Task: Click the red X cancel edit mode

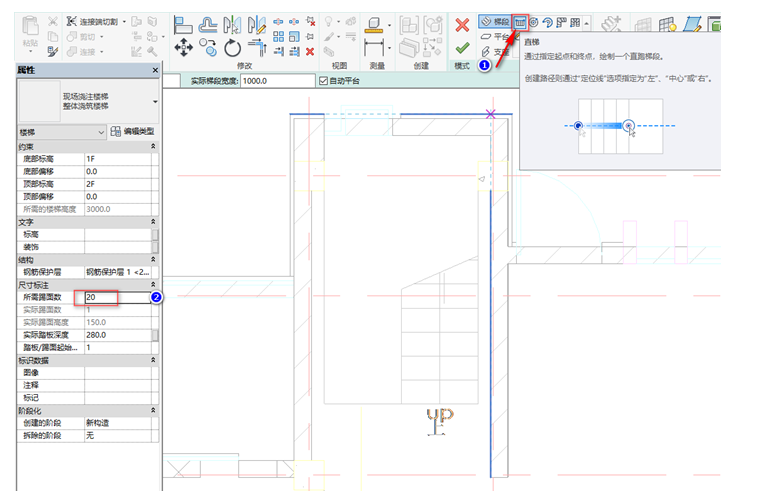Action: coord(462,24)
